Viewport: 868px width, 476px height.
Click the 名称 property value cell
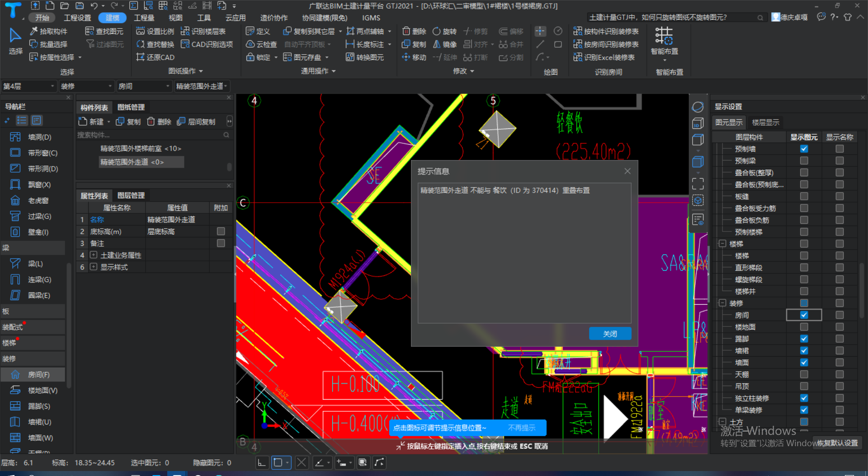pos(177,220)
